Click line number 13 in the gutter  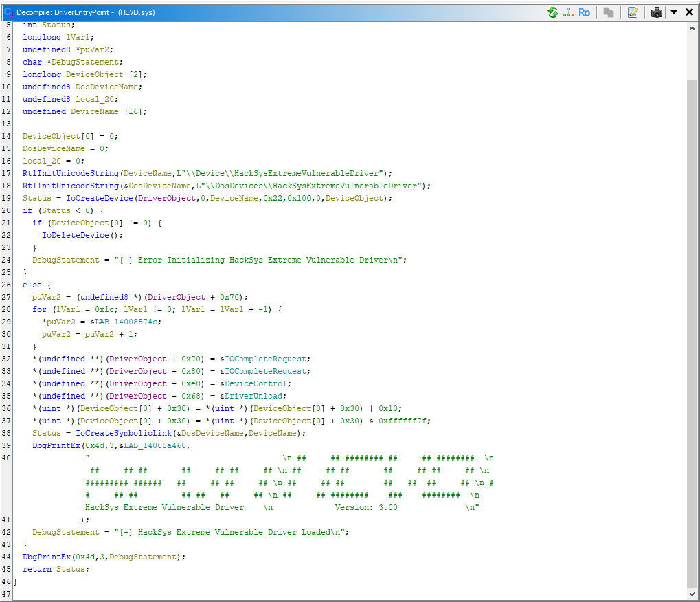click(x=6, y=124)
